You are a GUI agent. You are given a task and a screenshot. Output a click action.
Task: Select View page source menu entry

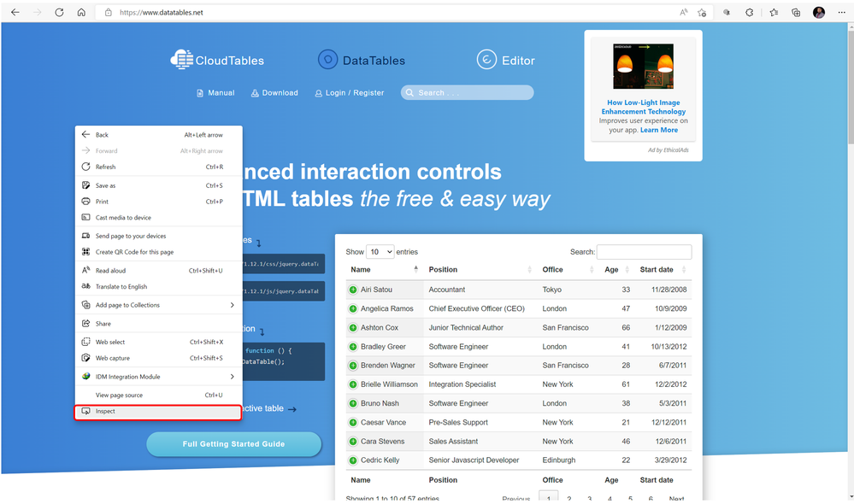tap(158, 396)
